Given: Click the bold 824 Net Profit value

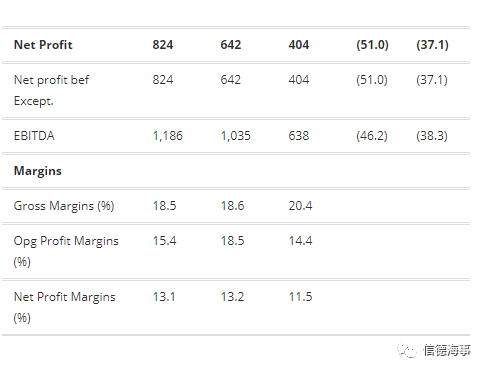Looking at the screenshot, I should tap(163, 45).
